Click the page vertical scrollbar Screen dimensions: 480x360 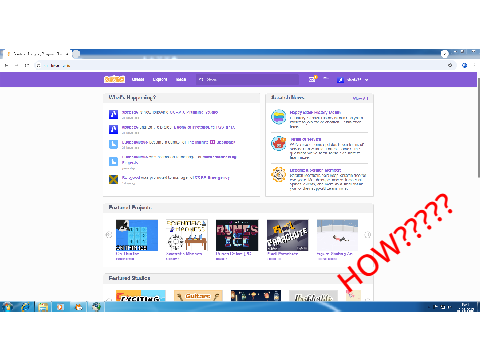coord(478,127)
